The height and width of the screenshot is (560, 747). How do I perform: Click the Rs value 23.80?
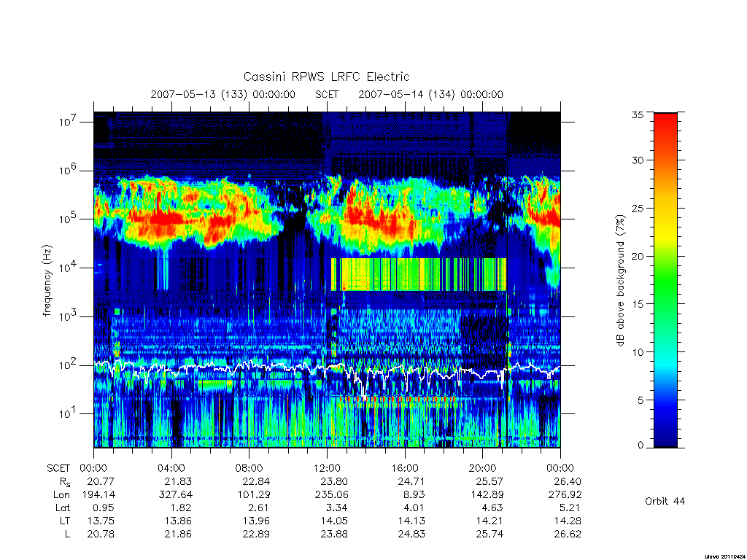(x=334, y=481)
